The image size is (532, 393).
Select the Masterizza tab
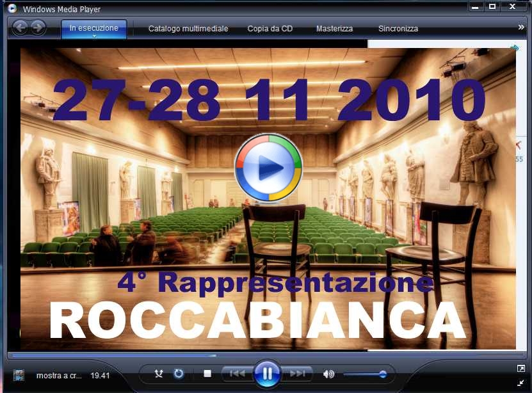[x=334, y=29]
